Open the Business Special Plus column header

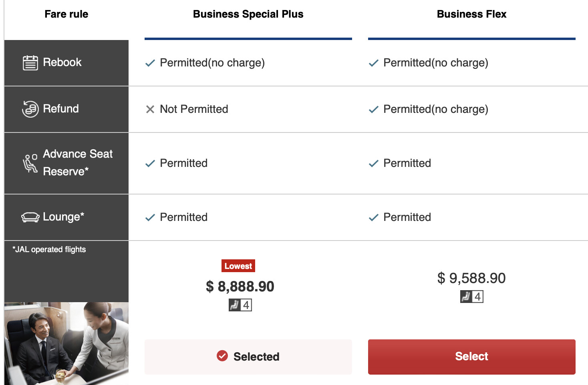pos(248,14)
